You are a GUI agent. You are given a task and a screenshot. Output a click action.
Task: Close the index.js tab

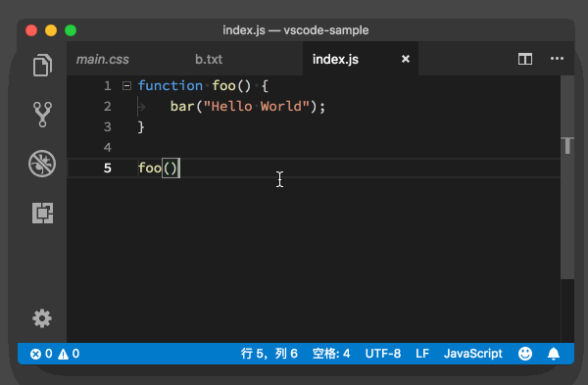click(x=406, y=59)
